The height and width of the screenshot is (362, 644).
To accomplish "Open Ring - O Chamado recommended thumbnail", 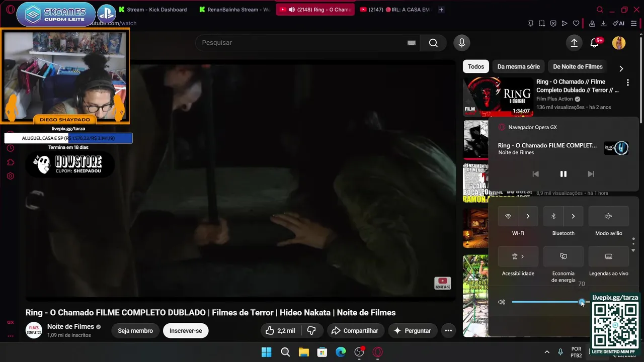I will point(498,97).
